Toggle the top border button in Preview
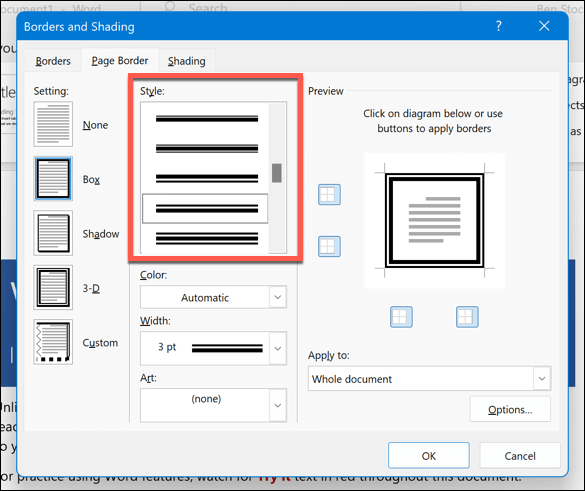The width and height of the screenshot is (585, 491). (329, 194)
